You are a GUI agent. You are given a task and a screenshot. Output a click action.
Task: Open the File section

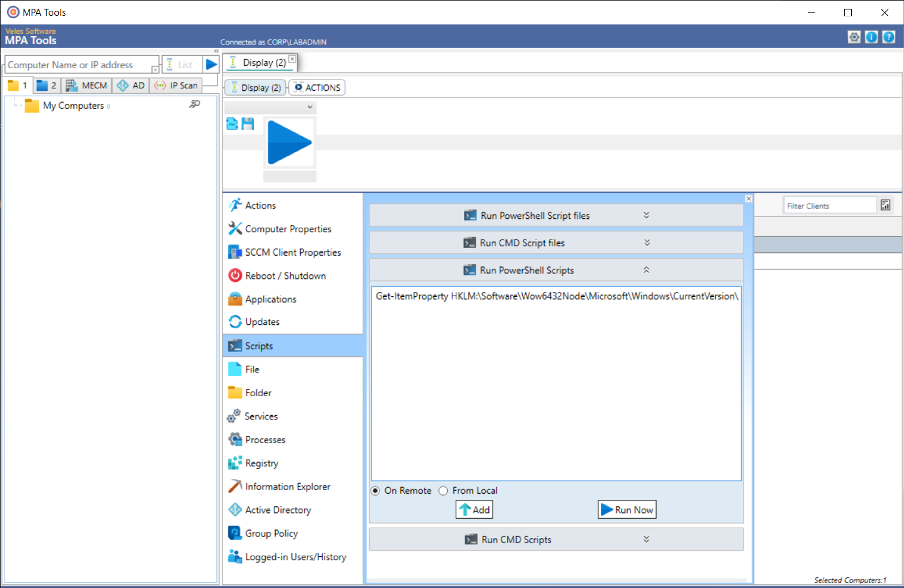pos(293,369)
